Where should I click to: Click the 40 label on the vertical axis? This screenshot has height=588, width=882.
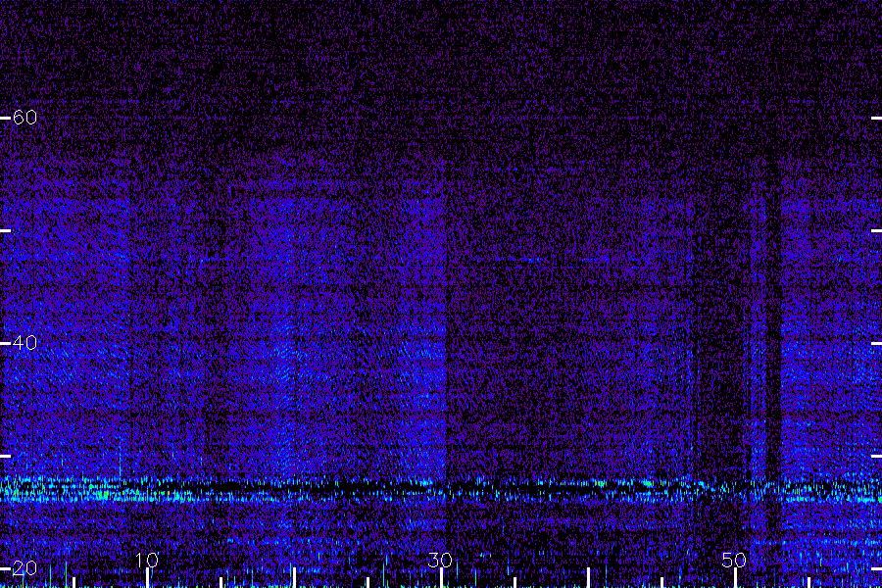tap(24, 342)
